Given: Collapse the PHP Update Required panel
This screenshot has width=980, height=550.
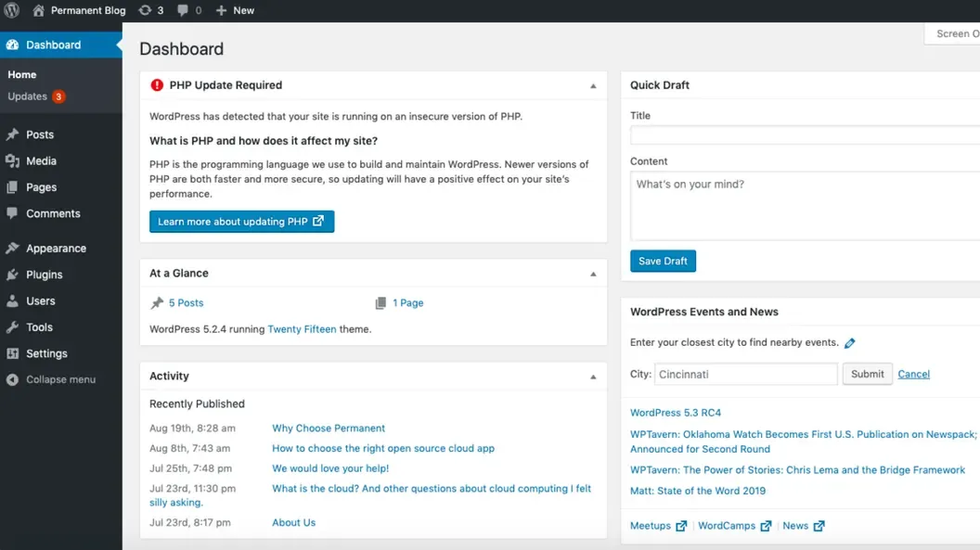Looking at the screenshot, I should (x=593, y=86).
